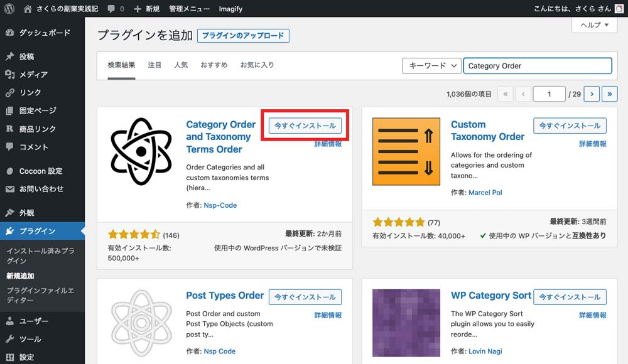Open 詳細情報 for Post Types Order
The height and width of the screenshot is (364, 628).
point(328,315)
